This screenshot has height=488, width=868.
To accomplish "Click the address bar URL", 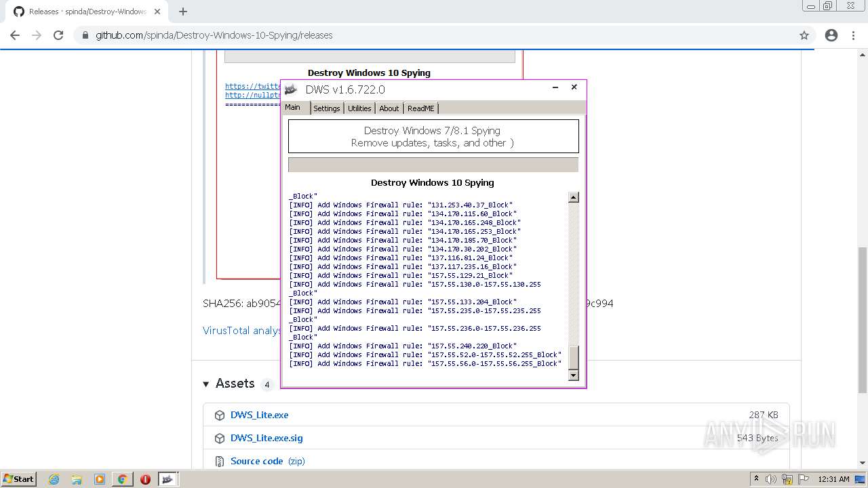I will pos(214,35).
